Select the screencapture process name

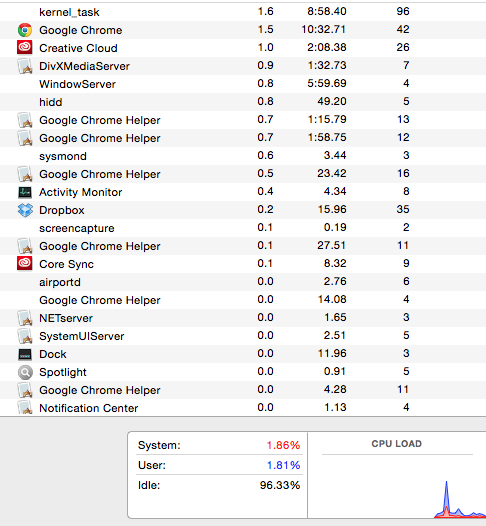click(x=76, y=228)
